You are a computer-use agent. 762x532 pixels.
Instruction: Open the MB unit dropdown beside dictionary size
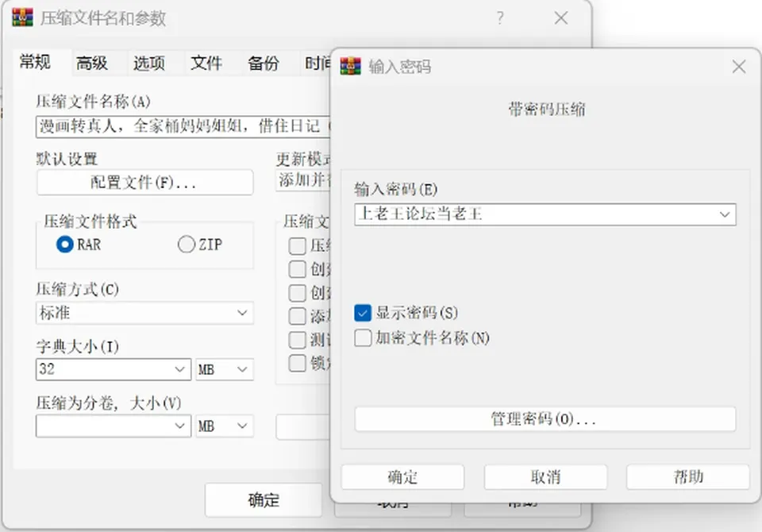pyautogui.click(x=225, y=369)
